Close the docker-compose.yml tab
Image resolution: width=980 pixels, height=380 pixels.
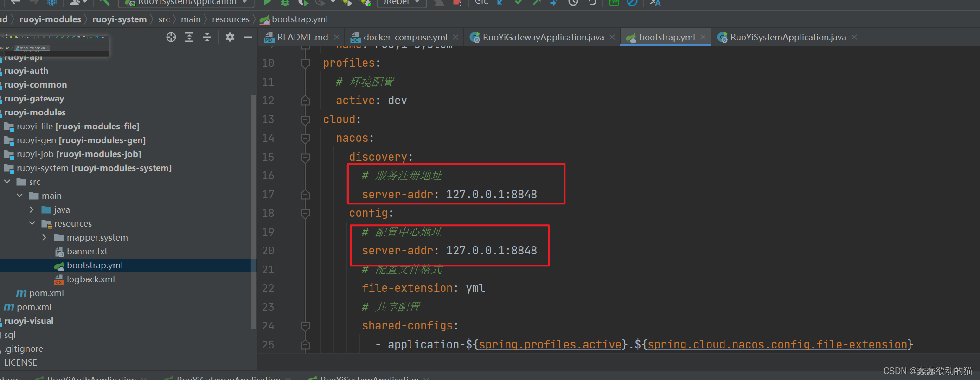tap(455, 37)
